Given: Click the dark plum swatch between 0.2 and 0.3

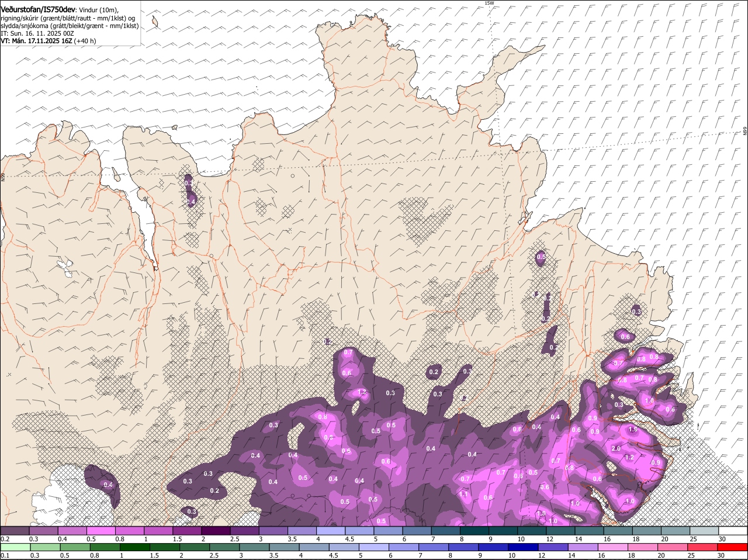Looking at the screenshot, I should pyautogui.click(x=15, y=530).
